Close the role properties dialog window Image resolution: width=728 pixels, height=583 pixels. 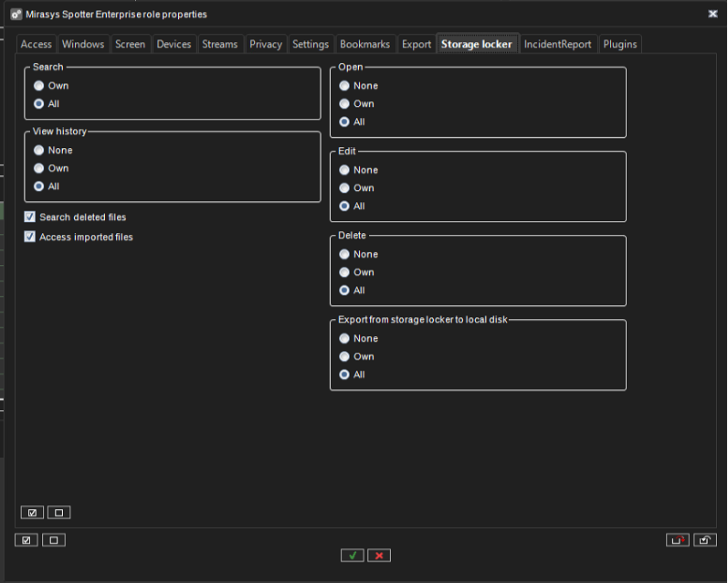712,14
